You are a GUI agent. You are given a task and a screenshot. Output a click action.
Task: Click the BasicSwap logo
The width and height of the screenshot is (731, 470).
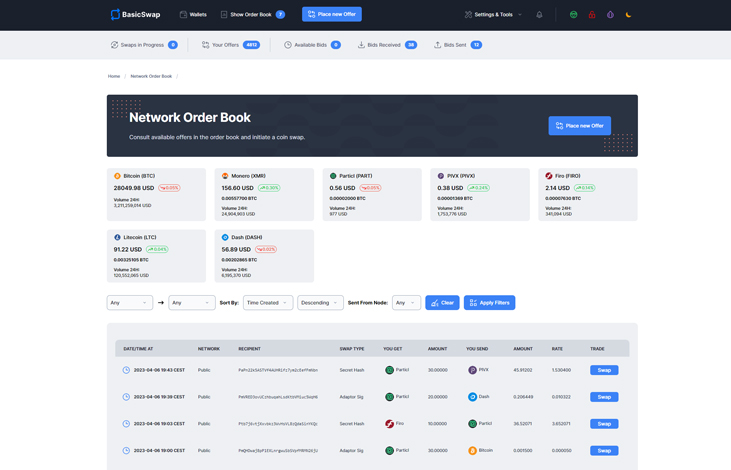135,15
